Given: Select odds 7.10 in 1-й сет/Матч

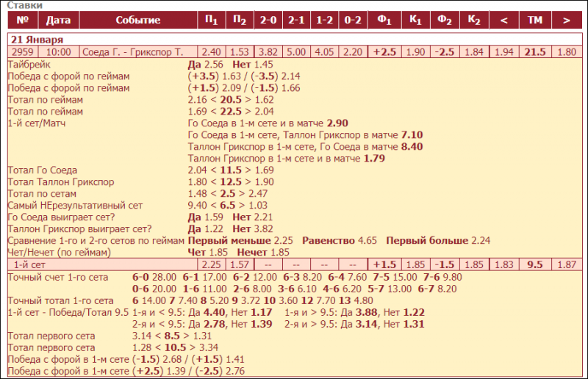Looking at the screenshot, I should pyautogui.click(x=412, y=134).
